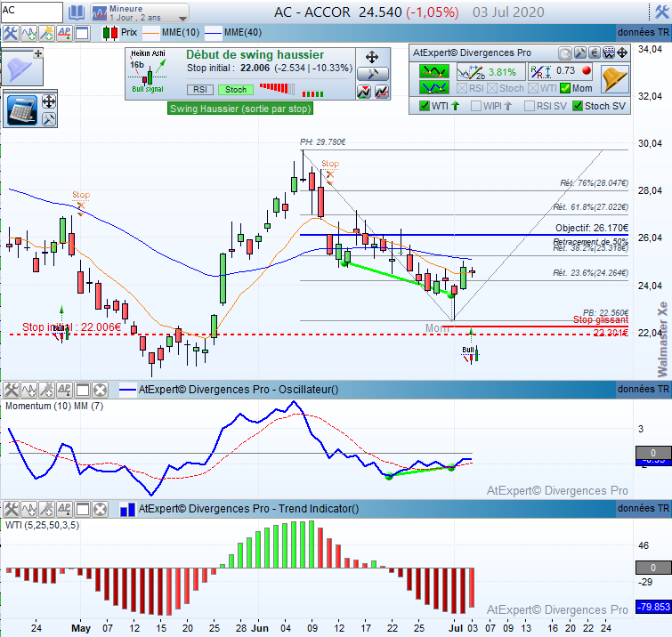Close the Trend Indicator panel
The height and width of the screenshot is (637, 672).
[100, 510]
